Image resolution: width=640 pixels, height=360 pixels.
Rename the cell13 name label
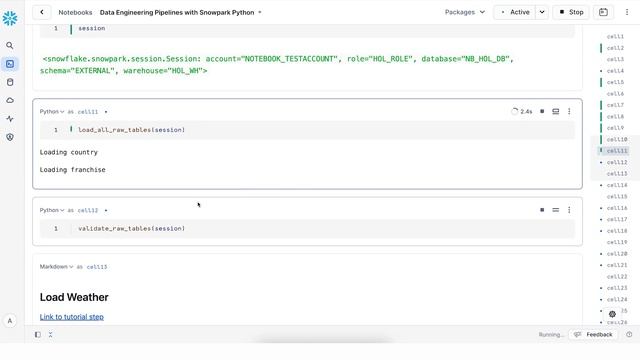(x=97, y=267)
